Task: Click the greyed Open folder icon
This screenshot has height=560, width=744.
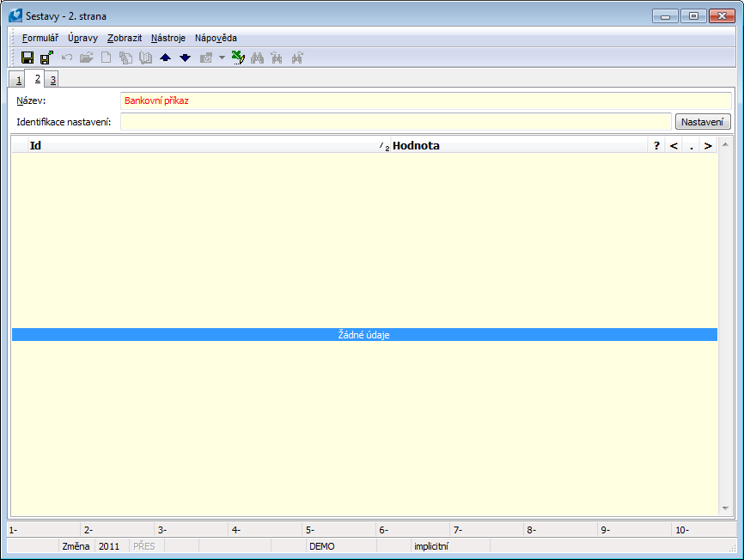Action: [87, 58]
